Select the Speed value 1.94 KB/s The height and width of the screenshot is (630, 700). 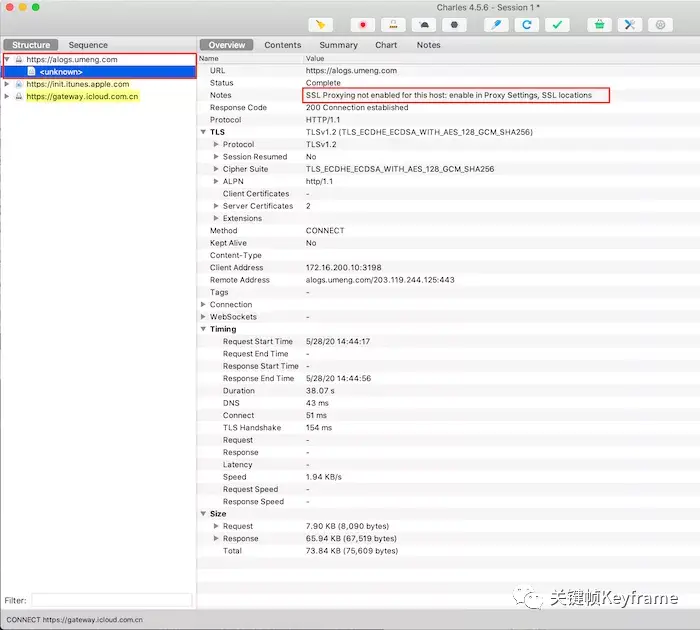tap(324, 477)
